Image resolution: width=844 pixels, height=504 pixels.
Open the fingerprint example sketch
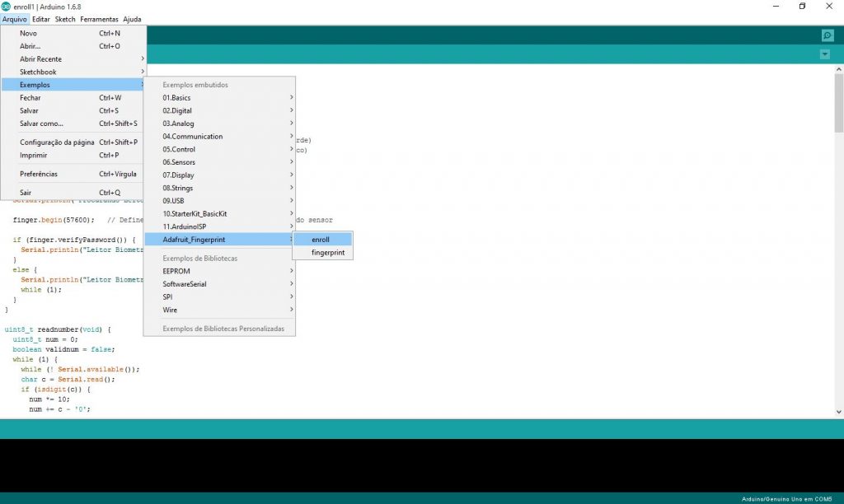tap(323, 253)
